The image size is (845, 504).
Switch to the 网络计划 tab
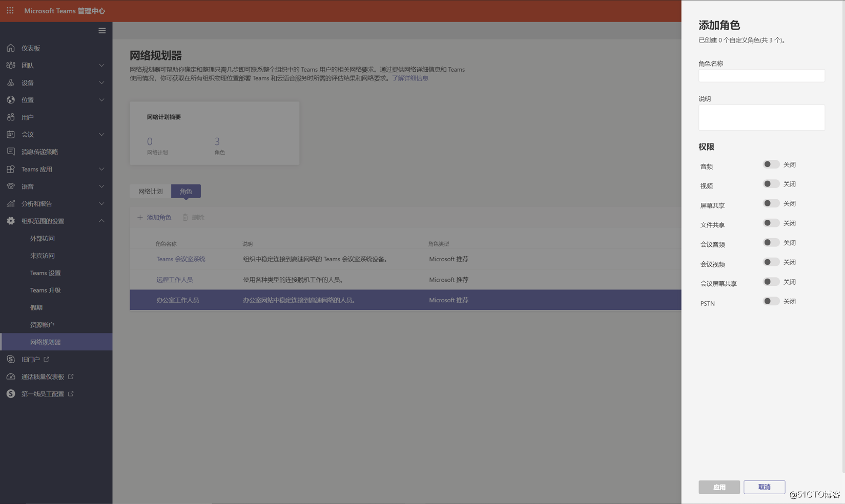pos(150,191)
